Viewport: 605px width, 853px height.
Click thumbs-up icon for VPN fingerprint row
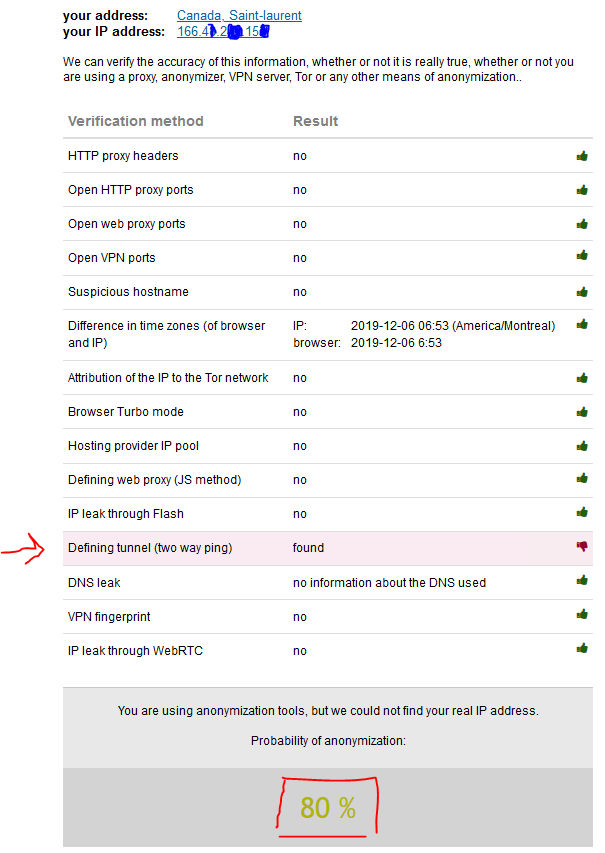582,614
